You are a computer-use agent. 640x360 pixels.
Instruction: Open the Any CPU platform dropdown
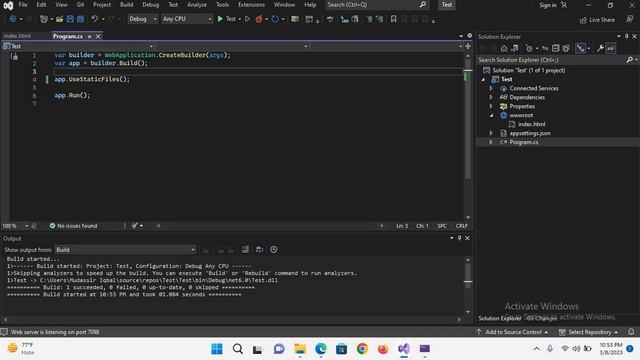click(187, 19)
